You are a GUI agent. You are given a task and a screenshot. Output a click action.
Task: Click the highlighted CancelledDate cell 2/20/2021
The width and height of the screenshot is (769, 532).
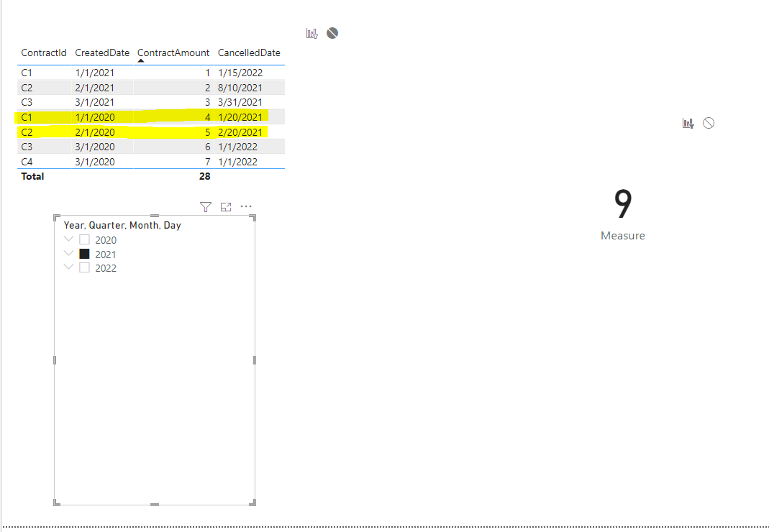click(x=240, y=132)
